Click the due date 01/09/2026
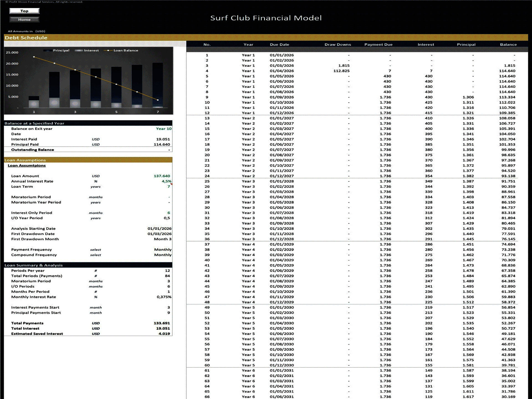The width and height of the screenshot is (532, 399). pos(282,97)
